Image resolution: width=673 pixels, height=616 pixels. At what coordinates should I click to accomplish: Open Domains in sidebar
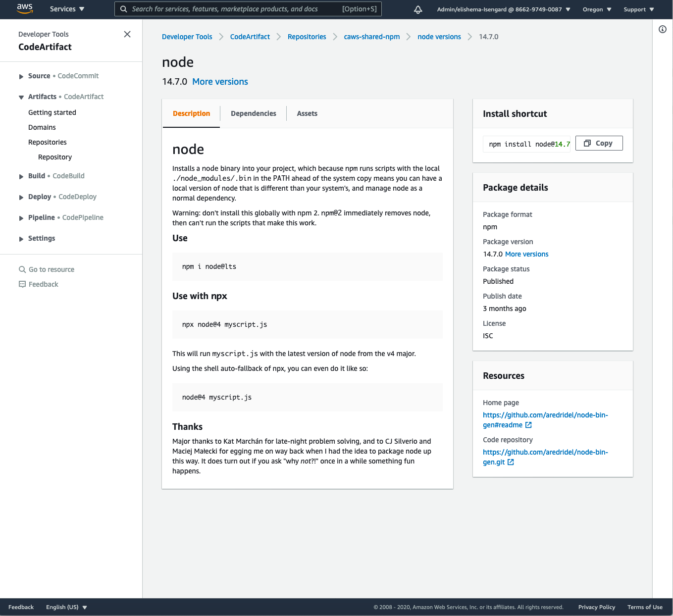[42, 127]
